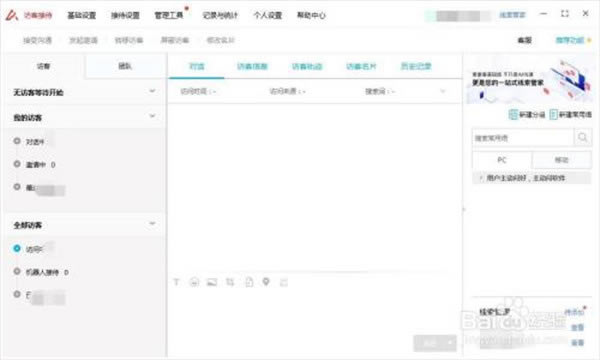
Task: Select the 访问中 radio item
Action: click(x=17, y=249)
